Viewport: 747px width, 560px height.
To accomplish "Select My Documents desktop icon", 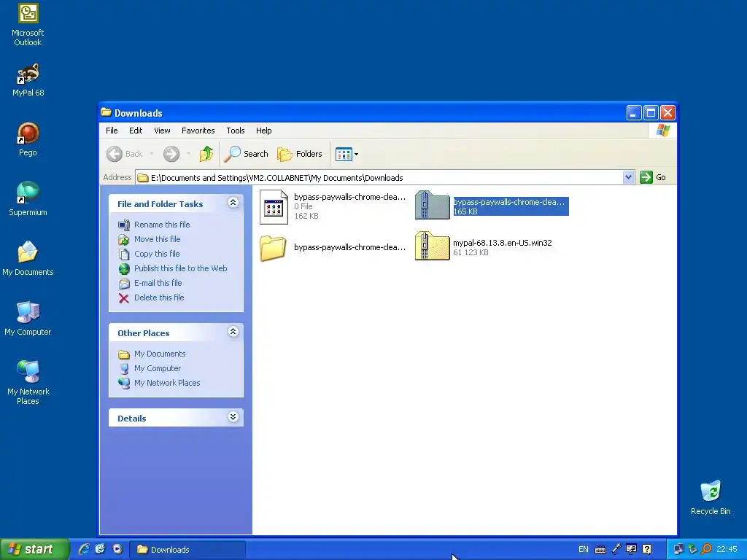I will point(28,259).
